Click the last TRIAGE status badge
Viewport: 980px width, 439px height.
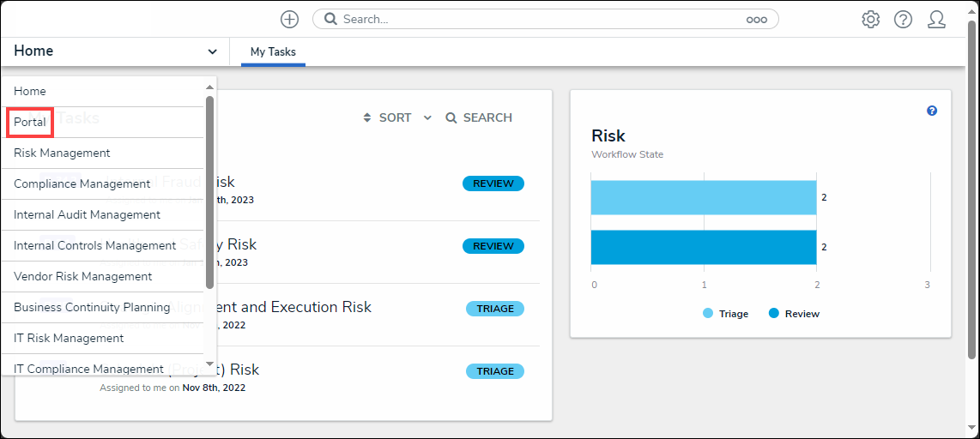(494, 371)
